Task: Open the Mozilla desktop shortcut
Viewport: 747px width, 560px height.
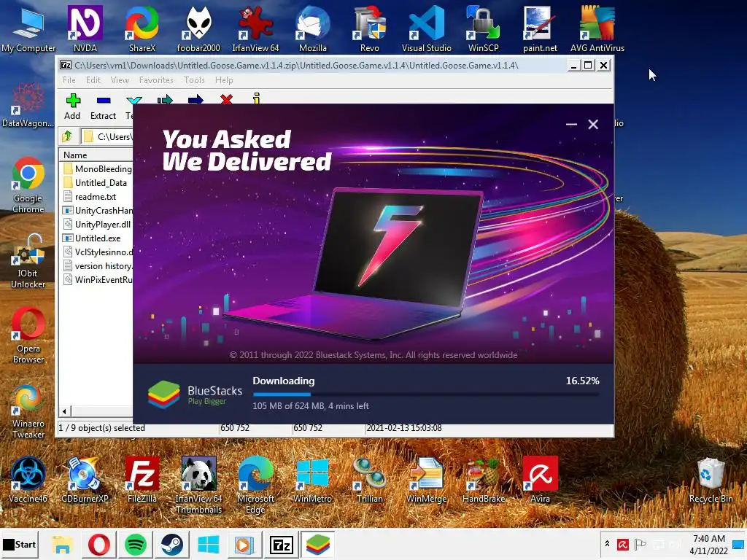Action: (x=312, y=28)
